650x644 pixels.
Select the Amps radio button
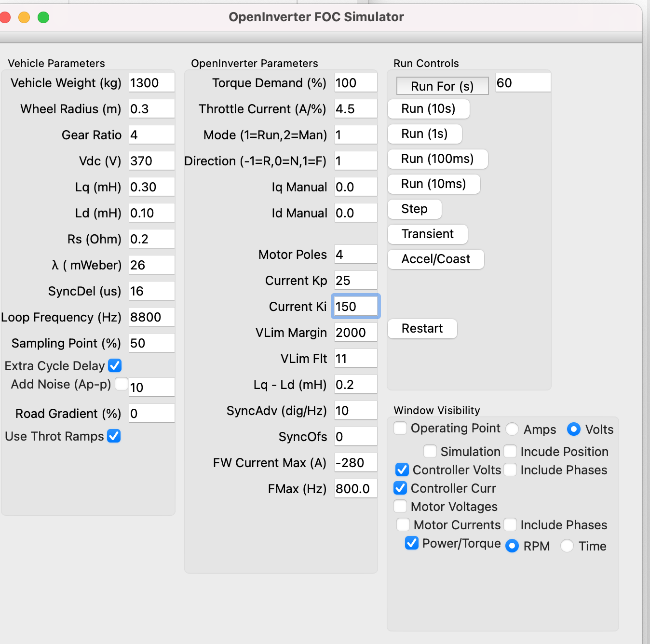(x=512, y=429)
